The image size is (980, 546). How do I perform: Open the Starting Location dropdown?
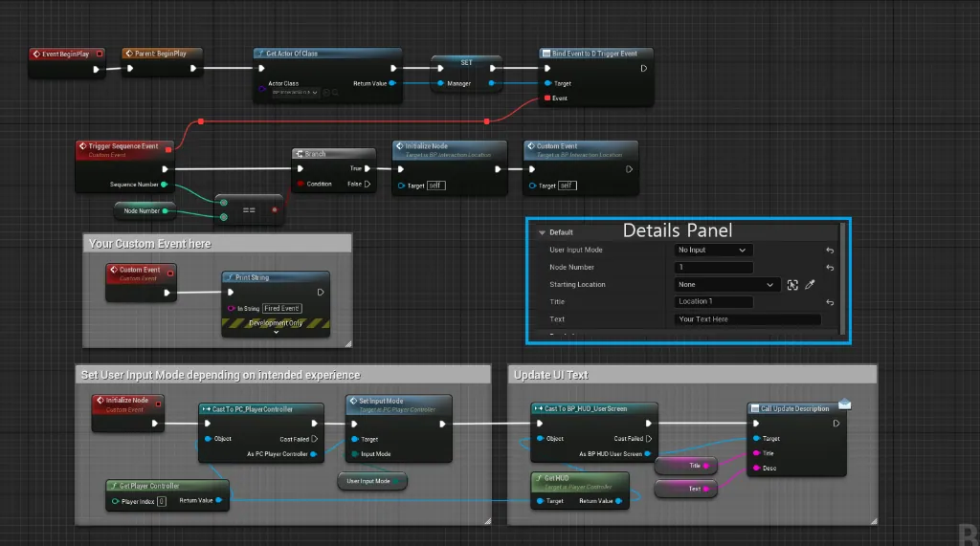(x=727, y=285)
